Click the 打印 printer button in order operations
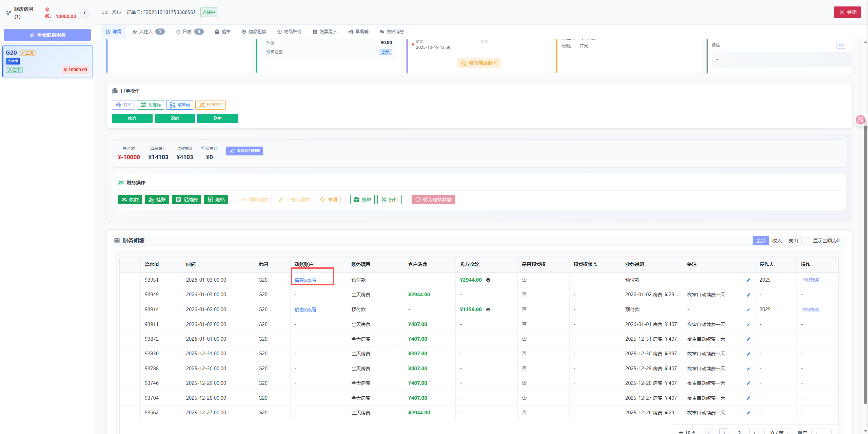The image size is (868, 434). click(123, 105)
